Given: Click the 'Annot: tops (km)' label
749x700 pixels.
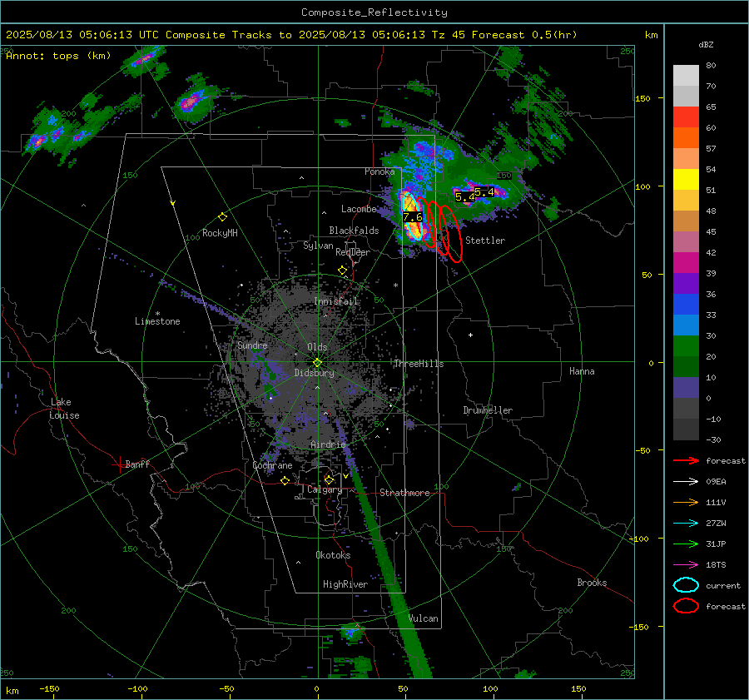Looking at the screenshot, I should click(58, 56).
